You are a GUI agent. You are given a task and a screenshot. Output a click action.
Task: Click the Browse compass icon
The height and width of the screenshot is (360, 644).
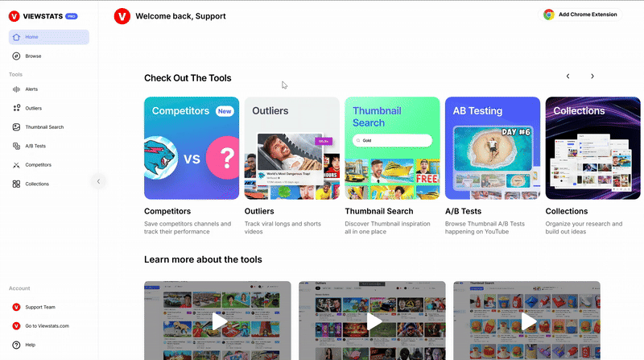[16, 56]
